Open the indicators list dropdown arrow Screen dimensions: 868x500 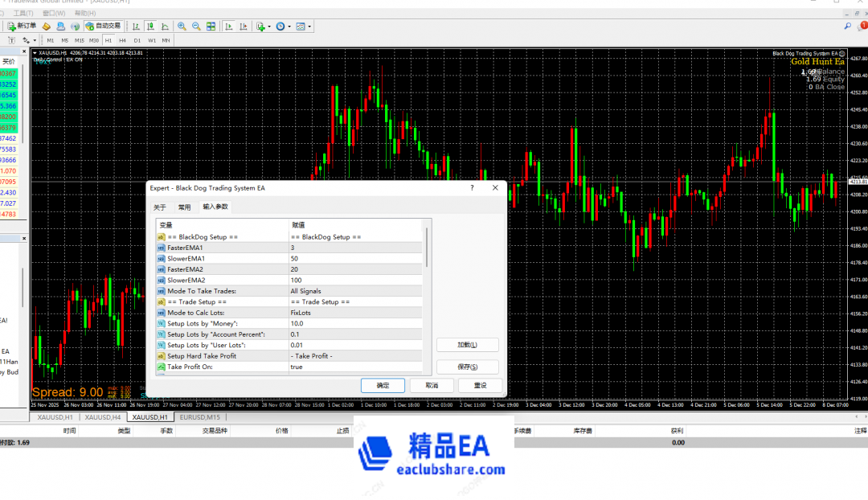[269, 27]
